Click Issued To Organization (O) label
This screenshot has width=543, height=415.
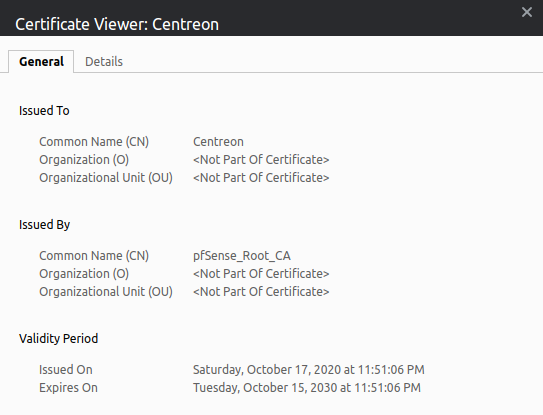84,160
